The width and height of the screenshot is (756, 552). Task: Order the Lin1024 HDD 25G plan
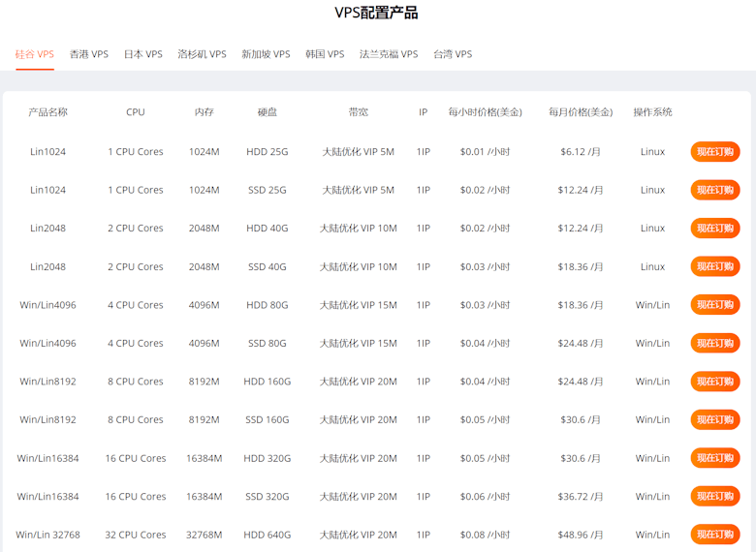coord(715,151)
